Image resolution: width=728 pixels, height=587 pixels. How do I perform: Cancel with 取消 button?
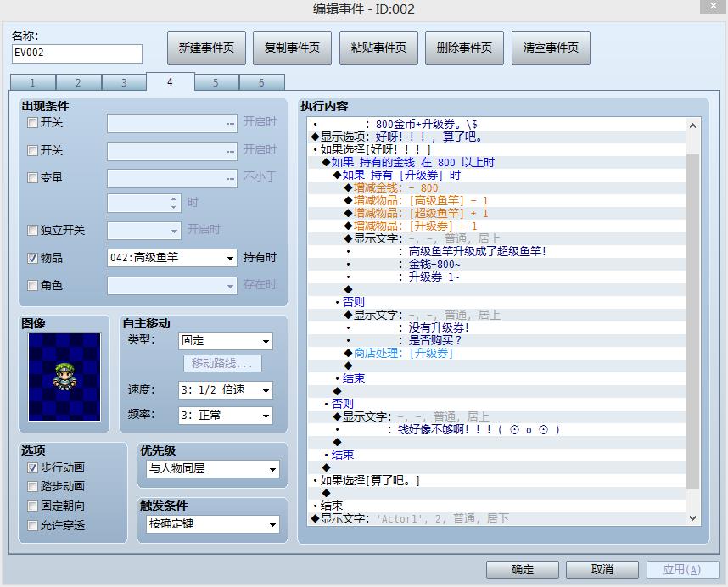(x=602, y=569)
